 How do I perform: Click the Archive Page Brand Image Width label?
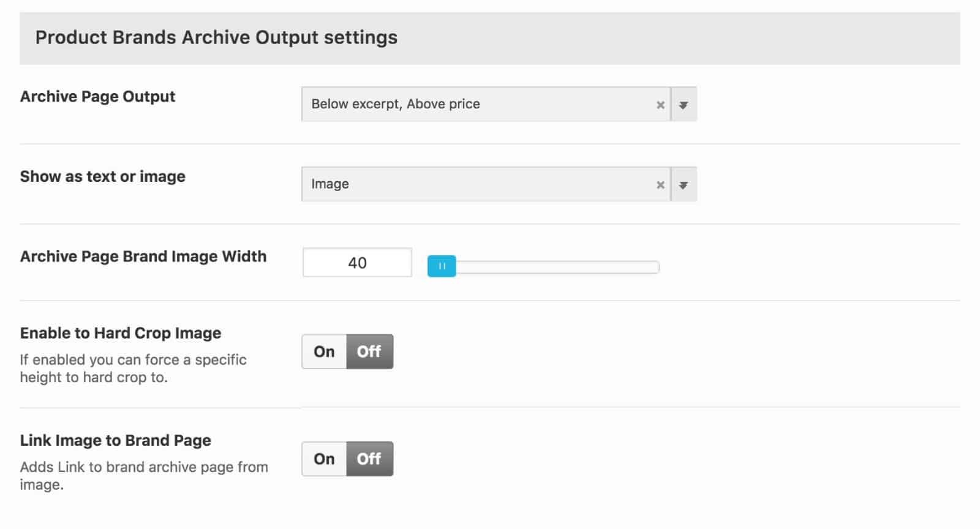[x=143, y=257]
